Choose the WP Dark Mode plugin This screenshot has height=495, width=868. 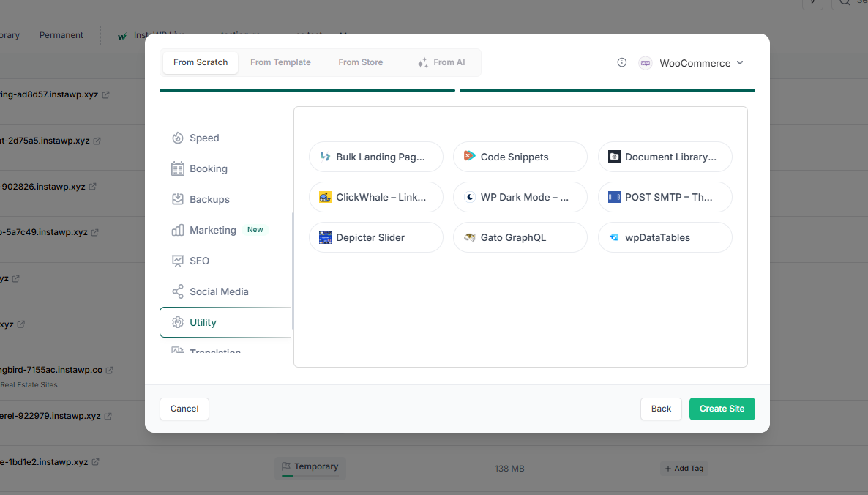point(520,197)
